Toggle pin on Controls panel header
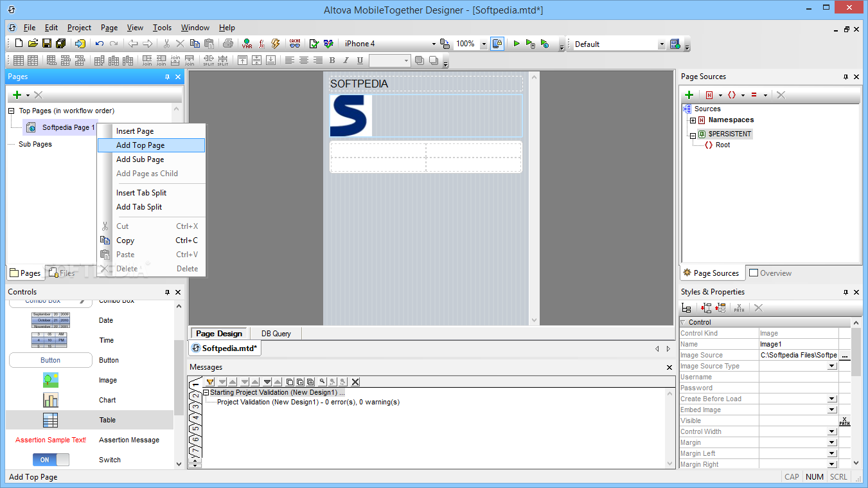Image resolution: width=868 pixels, height=488 pixels. [168, 292]
